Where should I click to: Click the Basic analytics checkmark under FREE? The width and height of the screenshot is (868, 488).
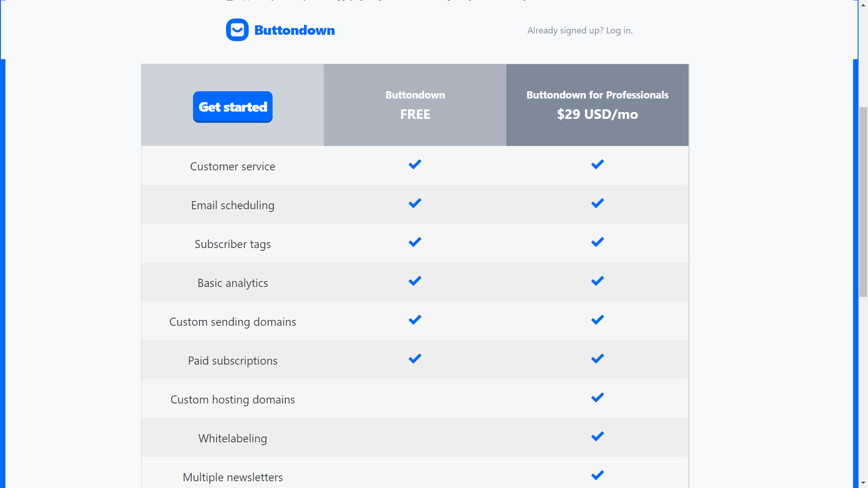click(x=415, y=281)
